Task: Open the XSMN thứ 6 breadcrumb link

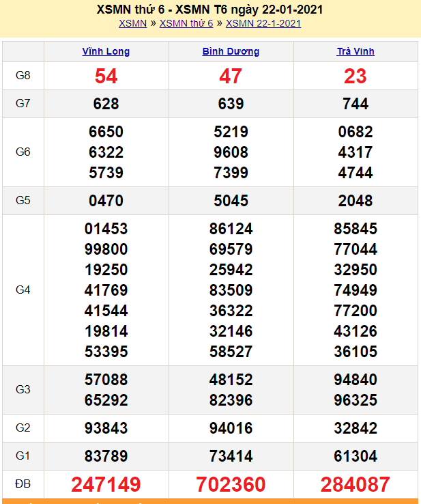Action: (186, 23)
